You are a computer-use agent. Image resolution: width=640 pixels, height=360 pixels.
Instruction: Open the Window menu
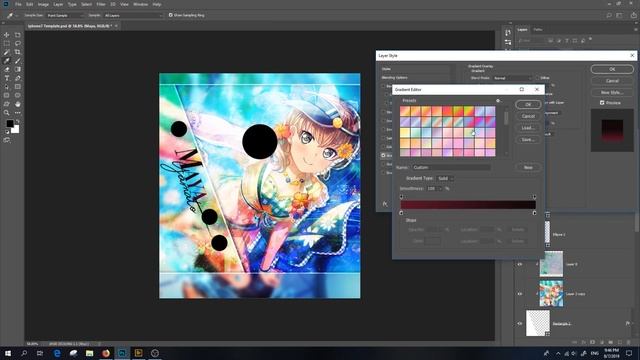point(140,4)
